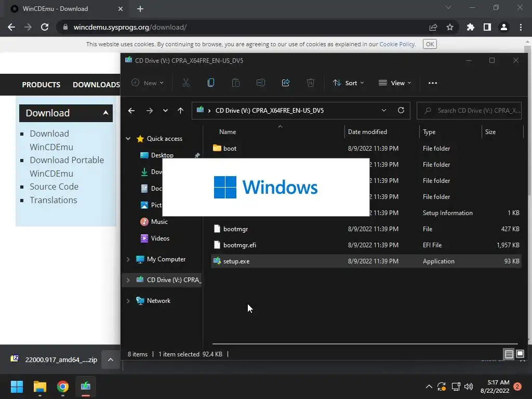Image resolution: width=532 pixels, height=399 pixels.
Task: Click the Rename icon in Explorer toolbar
Action: (x=261, y=83)
